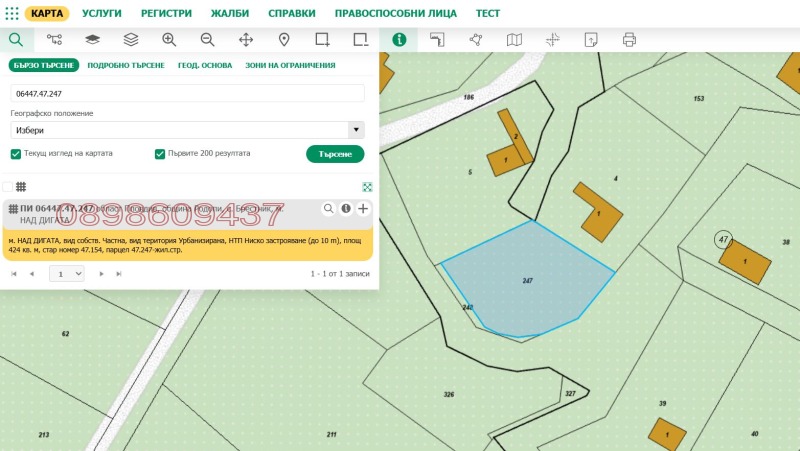Image resolution: width=800 pixels, height=451 pixels.
Task: Open the map layers stack icon
Action: [131, 40]
